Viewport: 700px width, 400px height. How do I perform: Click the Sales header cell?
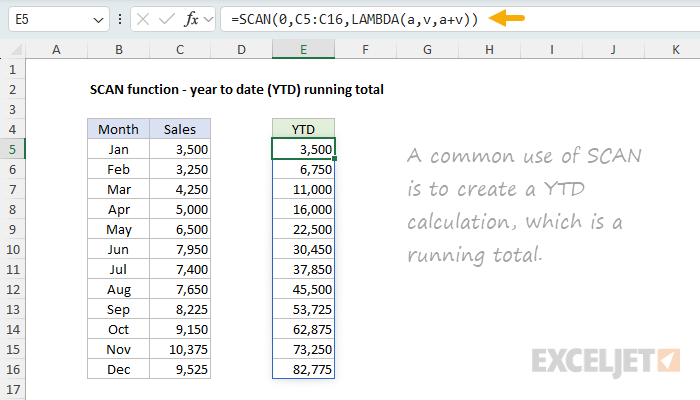click(x=179, y=129)
